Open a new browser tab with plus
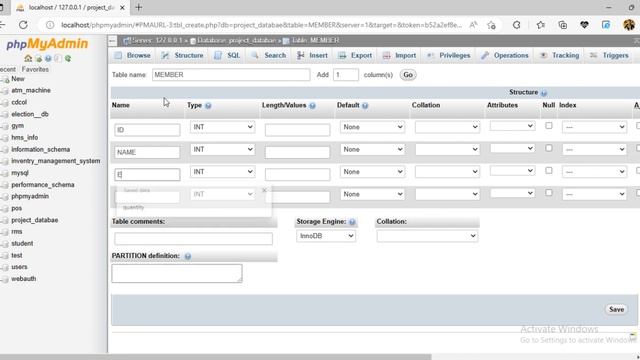The width and height of the screenshot is (640, 360). pyautogui.click(x=139, y=7)
